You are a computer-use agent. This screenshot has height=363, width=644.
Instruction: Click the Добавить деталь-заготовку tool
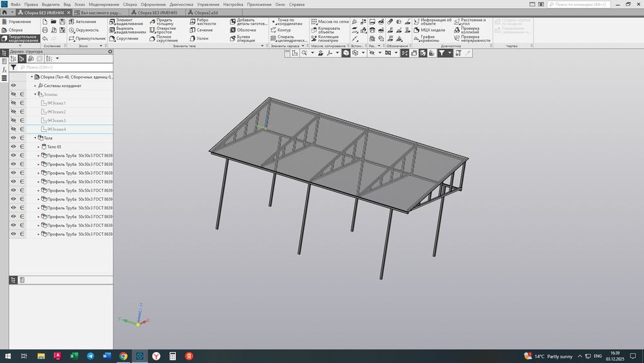coord(248,21)
